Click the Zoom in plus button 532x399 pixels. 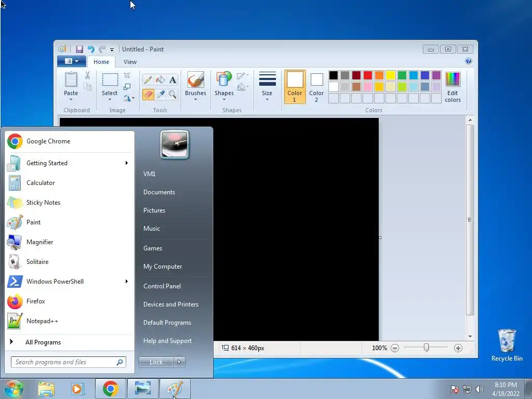pyautogui.click(x=458, y=348)
